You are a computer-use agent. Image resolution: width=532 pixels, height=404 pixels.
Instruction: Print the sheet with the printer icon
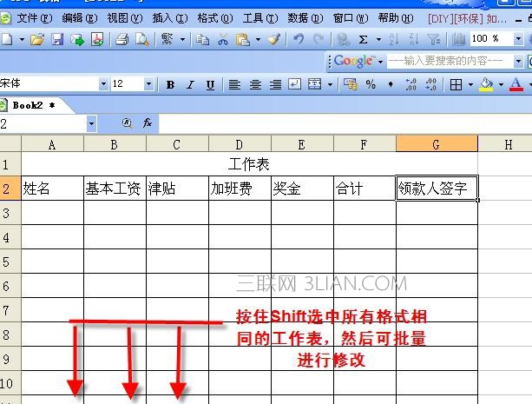point(122,40)
